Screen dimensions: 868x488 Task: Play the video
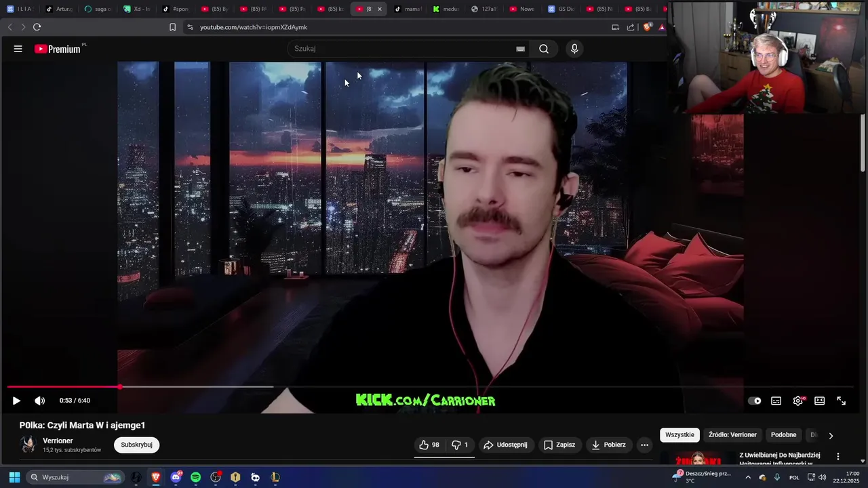[16, 401]
